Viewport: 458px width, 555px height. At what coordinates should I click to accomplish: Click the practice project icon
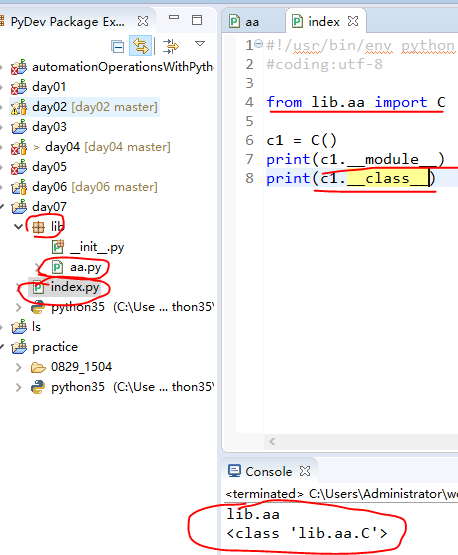coord(19,347)
